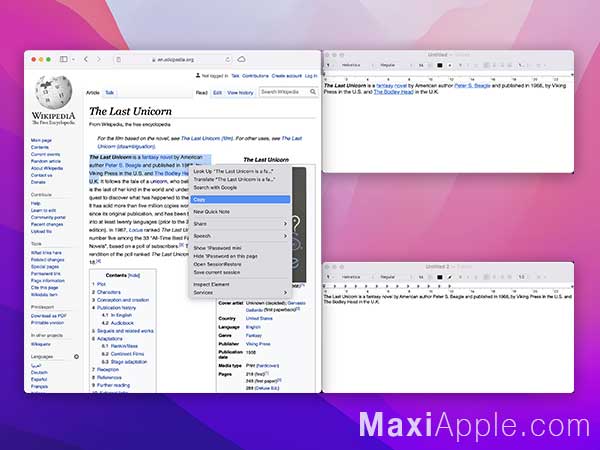Choose New Quick Note in context menu
Viewport: 600px width, 450px height.
coord(240,212)
